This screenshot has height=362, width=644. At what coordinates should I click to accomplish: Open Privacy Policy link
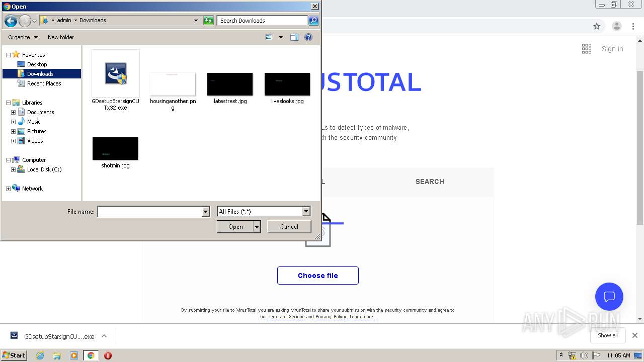click(331, 317)
